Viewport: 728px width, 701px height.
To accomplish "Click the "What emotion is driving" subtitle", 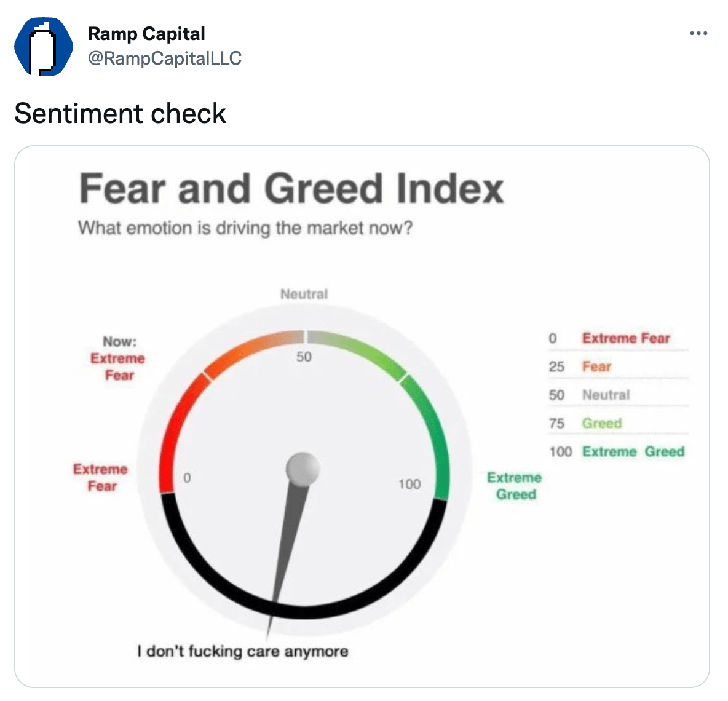I will click(x=245, y=228).
